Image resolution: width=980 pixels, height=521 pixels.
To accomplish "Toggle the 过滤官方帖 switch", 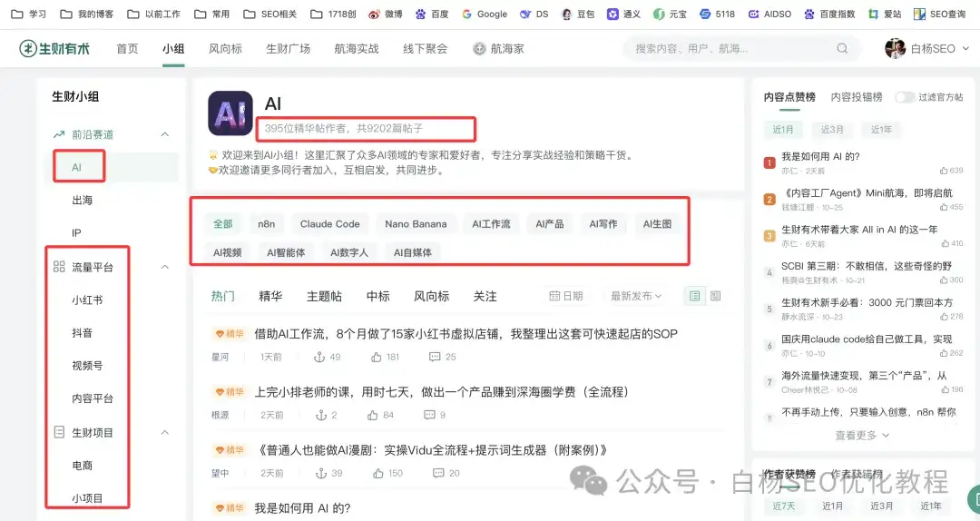I will 905,97.
